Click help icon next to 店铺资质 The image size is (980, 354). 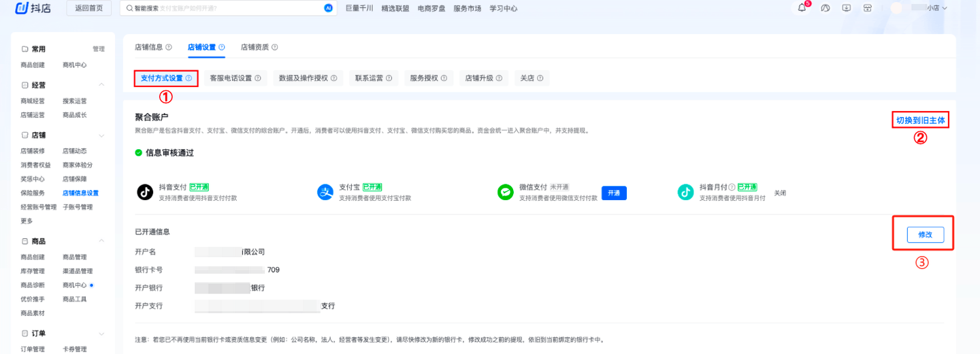coord(275,48)
